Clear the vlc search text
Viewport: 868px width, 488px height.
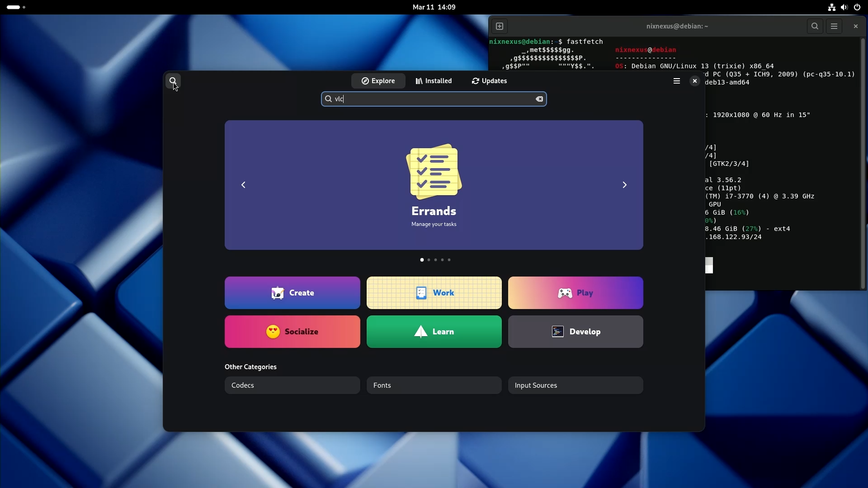[539, 99]
